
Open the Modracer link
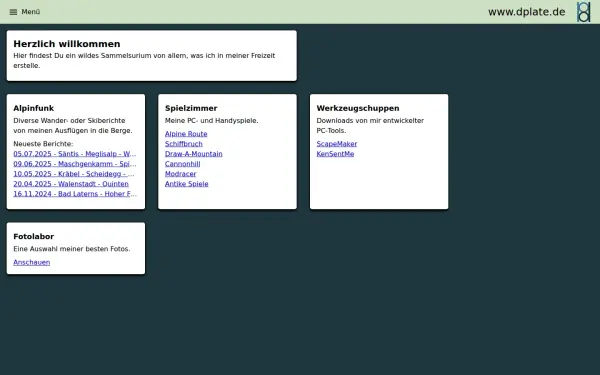[x=181, y=174]
